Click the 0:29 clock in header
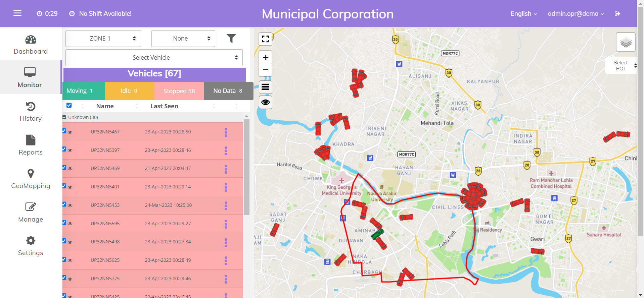 coord(47,14)
